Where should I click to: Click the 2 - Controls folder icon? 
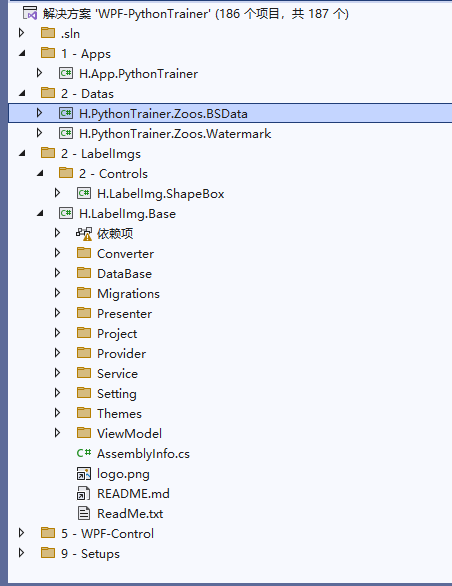click(66, 173)
